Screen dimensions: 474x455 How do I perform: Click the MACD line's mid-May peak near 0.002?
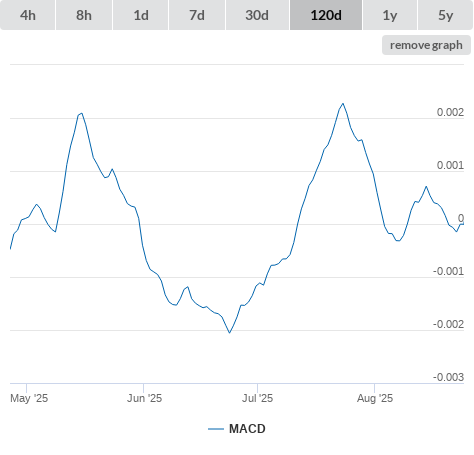[x=81, y=113]
